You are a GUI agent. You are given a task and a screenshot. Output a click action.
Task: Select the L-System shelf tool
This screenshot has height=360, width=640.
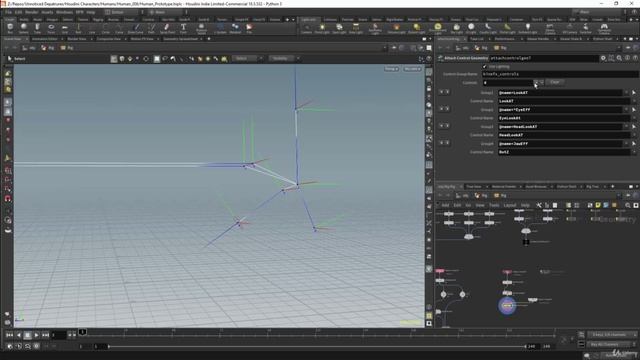(x=220, y=28)
